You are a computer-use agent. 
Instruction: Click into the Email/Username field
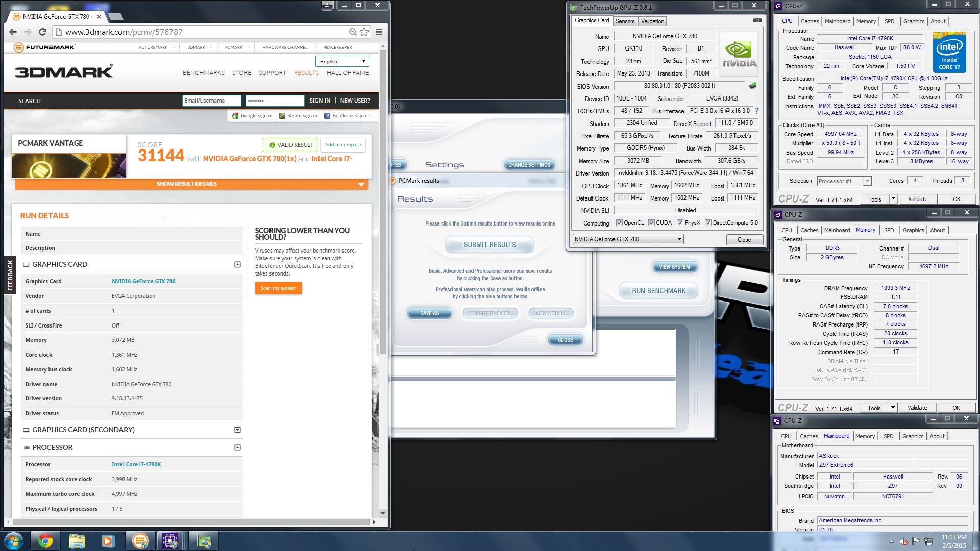tap(211, 101)
